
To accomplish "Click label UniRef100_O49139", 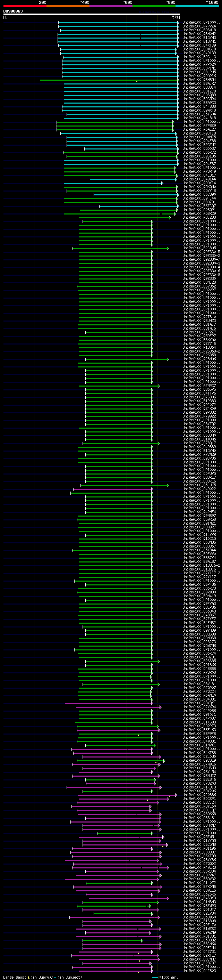I will (x=199, y=53).
